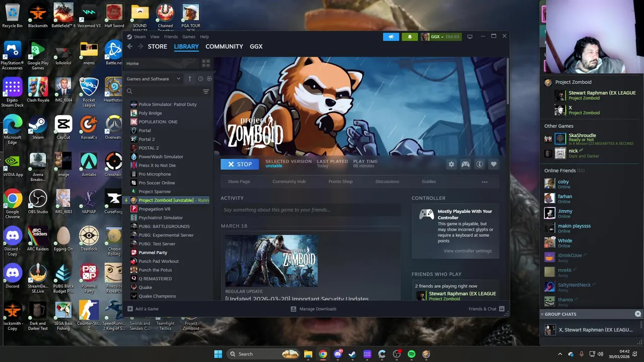
Task: Open the Points Shop link
Action: [341, 182]
